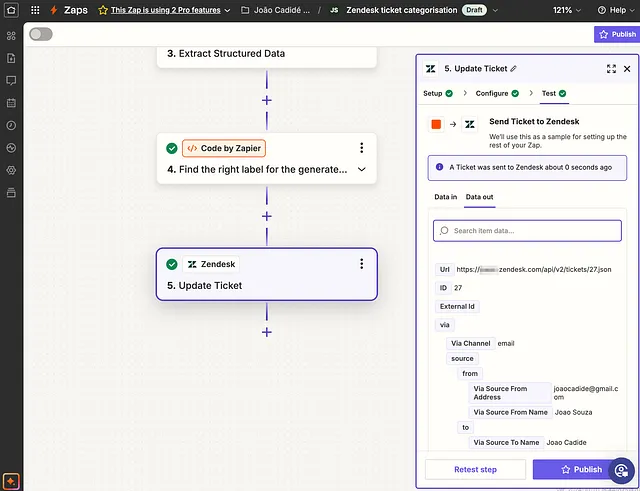Toggle the Zap on/off switch

tap(41, 34)
